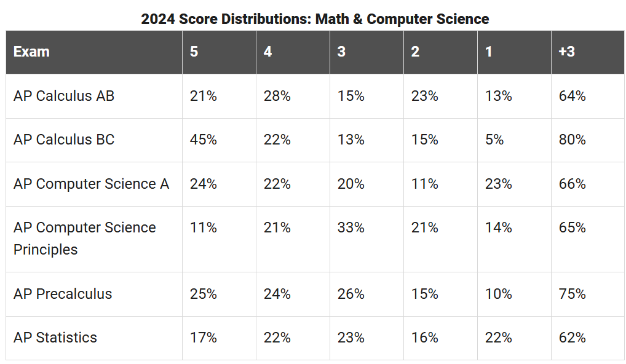Viewport: 626px width, 364px height.
Task: Select the 45% cell for Calculus BC
Action: point(219,140)
